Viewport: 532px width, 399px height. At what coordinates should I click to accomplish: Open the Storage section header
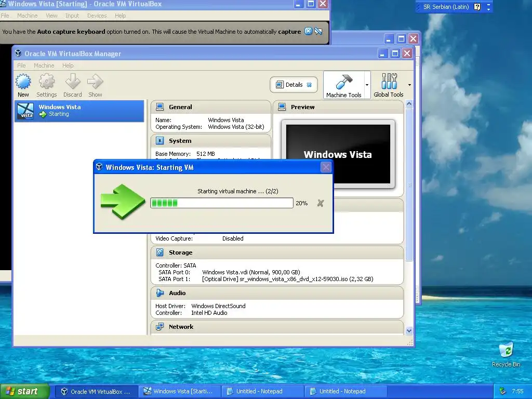pos(277,252)
